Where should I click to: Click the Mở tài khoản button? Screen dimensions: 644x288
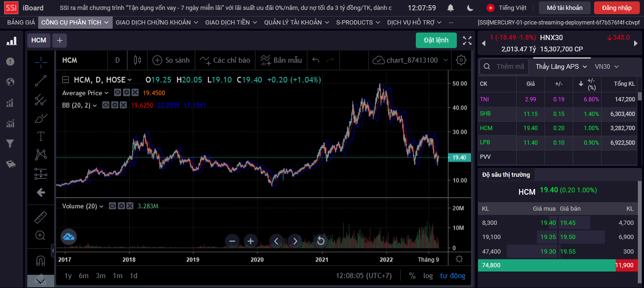coord(564,8)
